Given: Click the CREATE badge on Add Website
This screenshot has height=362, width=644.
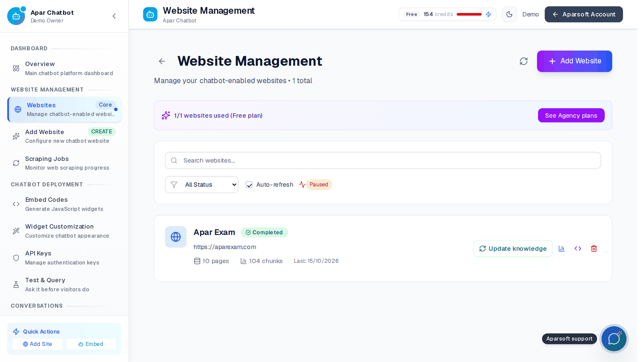Looking at the screenshot, I should [x=102, y=132].
